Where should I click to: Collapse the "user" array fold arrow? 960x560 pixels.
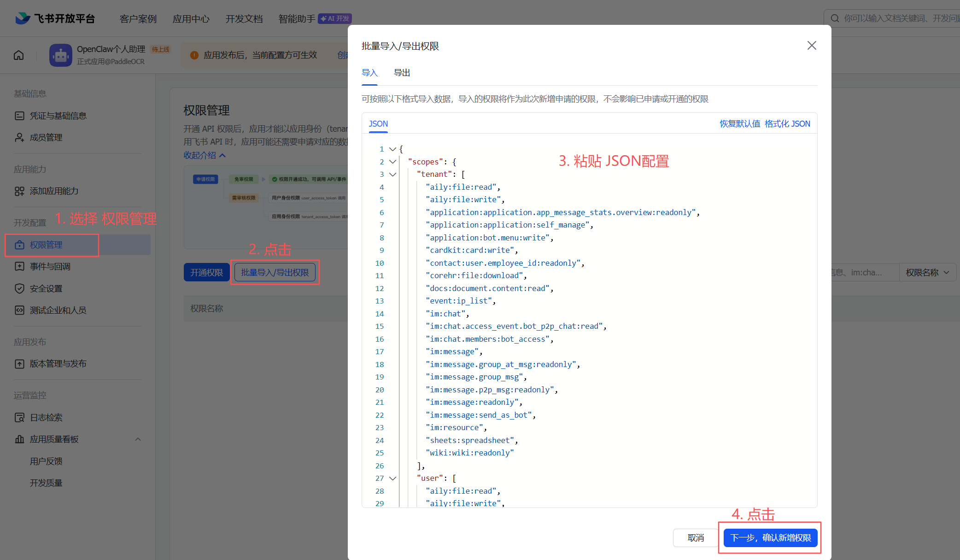(x=392, y=478)
